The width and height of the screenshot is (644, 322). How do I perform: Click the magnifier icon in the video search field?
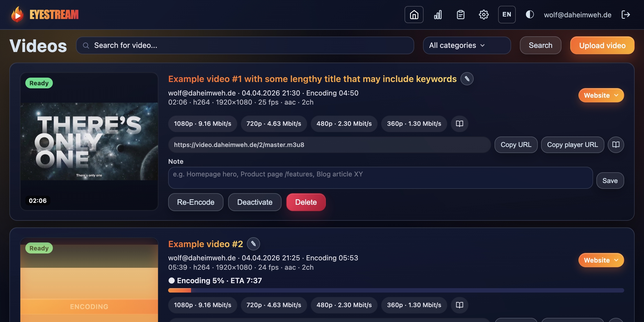click(86, 45)
